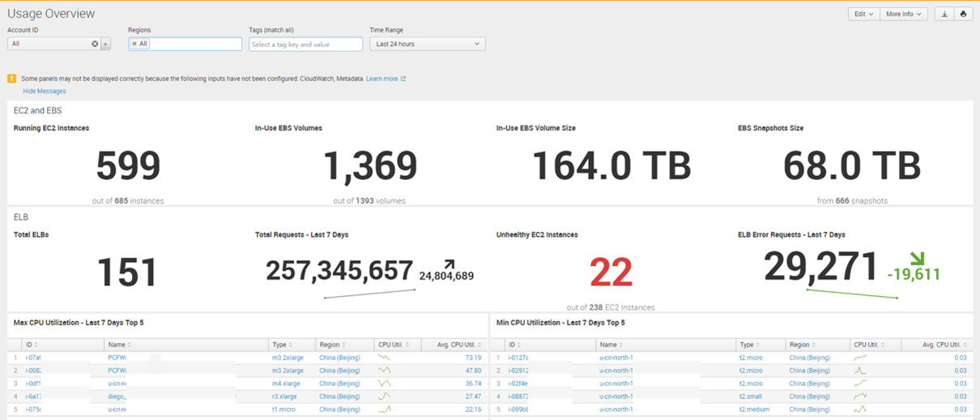Click the download export icon button
This screenshot has height=420, width=980.
[944, 14]
